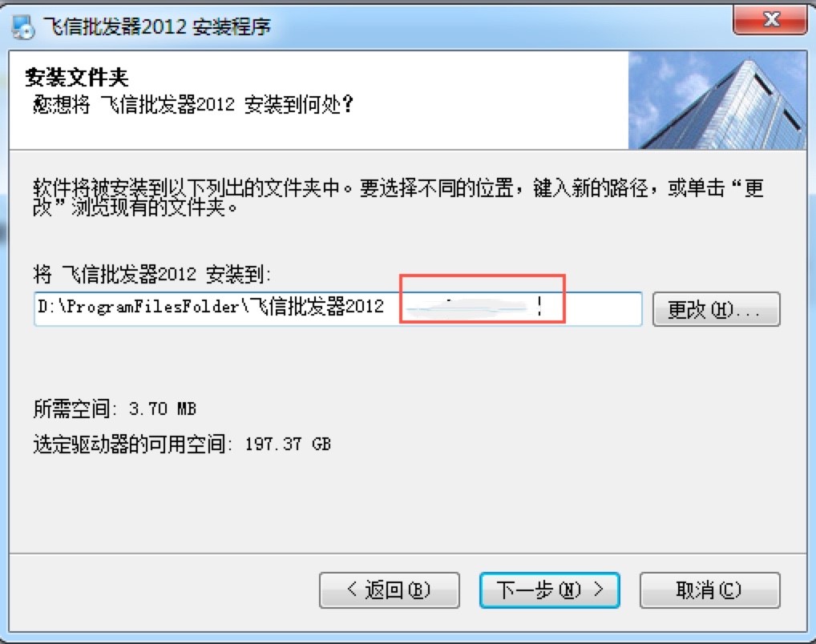Click the skyscraper banner image
This screenshot has height=644, width=816.
tap(717, 100)
